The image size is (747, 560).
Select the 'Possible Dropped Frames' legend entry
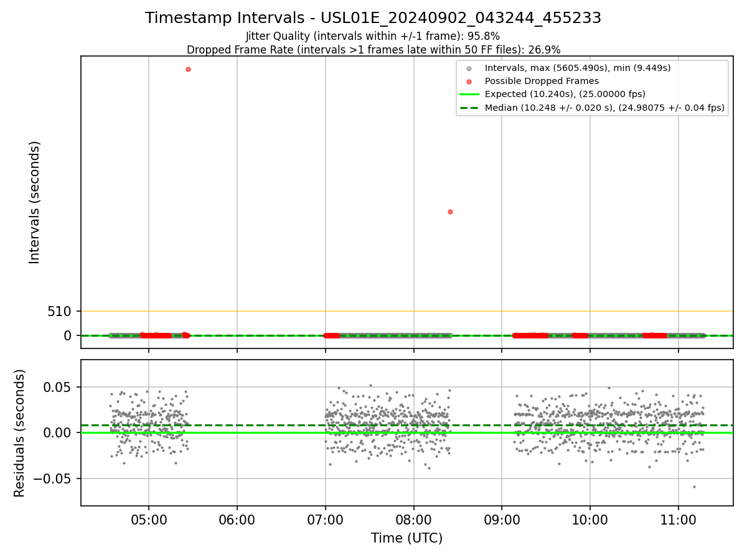point(542,81)
